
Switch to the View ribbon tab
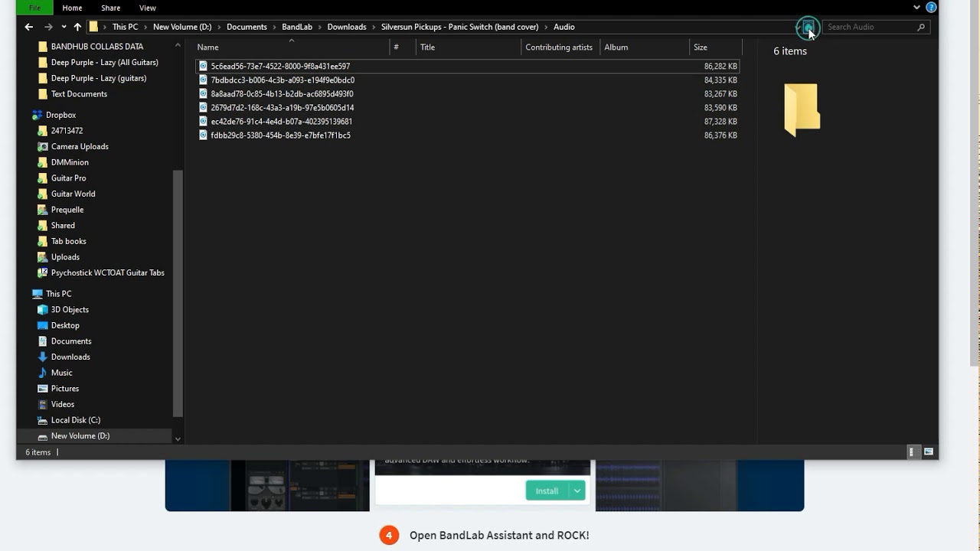pos(148,8)
